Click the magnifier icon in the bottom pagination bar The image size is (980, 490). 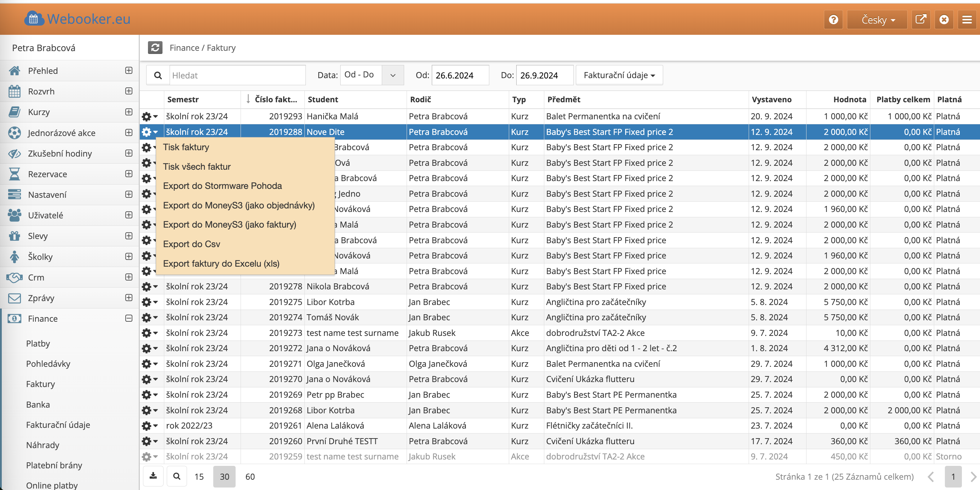coord(177,476)
